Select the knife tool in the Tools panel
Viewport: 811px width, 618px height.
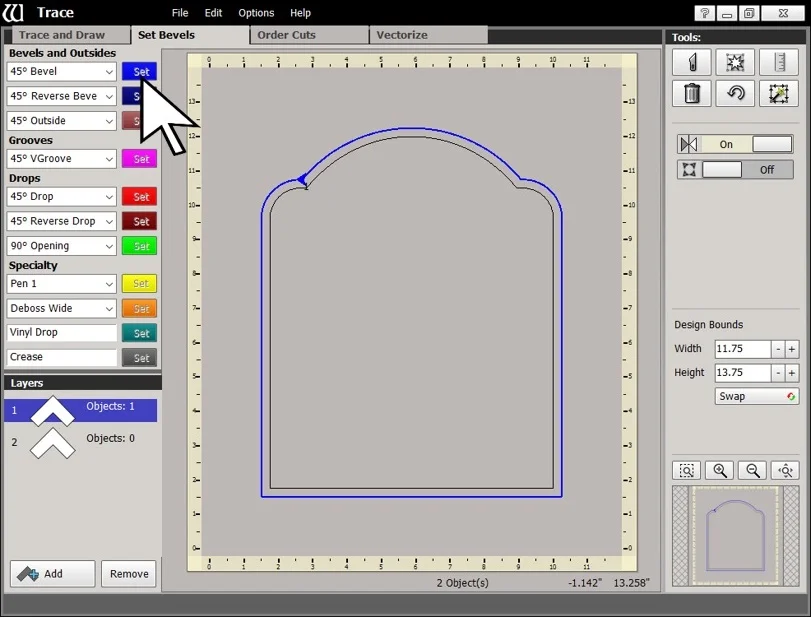click(693, 62)
